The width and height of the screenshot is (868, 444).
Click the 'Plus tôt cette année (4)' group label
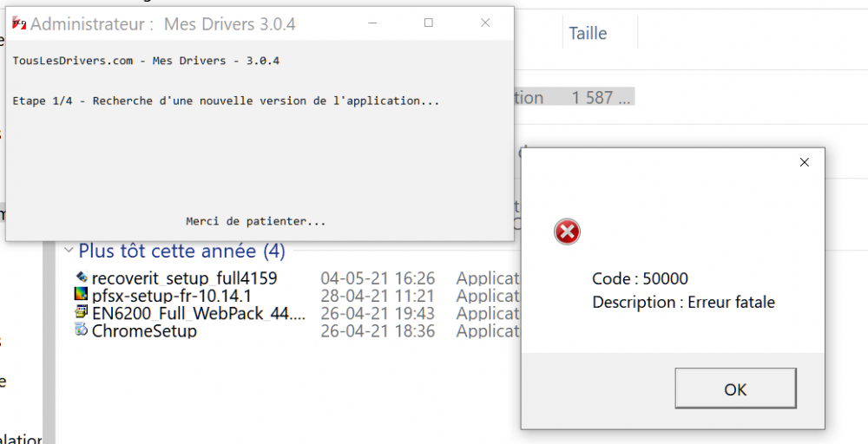(x=181, y=251)
